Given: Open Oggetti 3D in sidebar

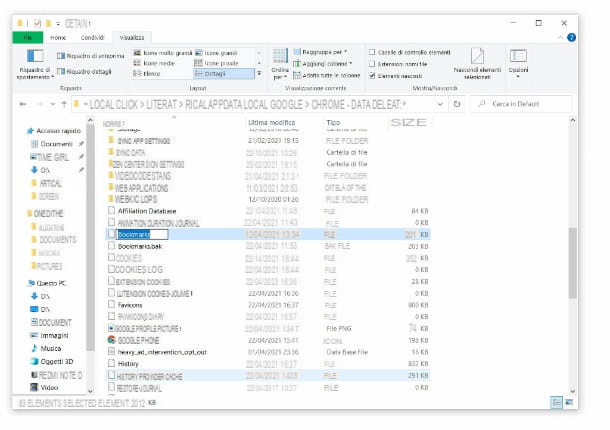Looking at the screenshot, I should pos(52,362).
